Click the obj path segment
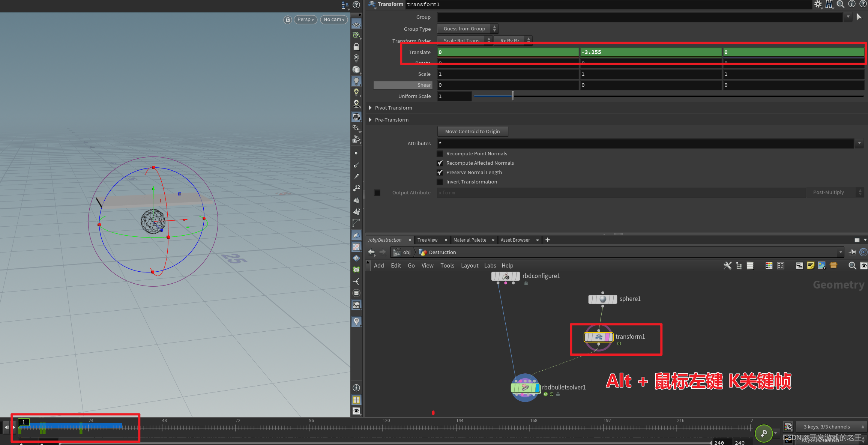The width and height of the screenshot is (868, 445). [x=402, y=253]
